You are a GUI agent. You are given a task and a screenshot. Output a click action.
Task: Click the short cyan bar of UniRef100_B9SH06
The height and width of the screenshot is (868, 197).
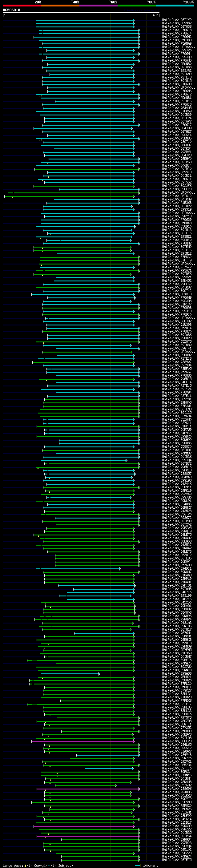point(70,674)
